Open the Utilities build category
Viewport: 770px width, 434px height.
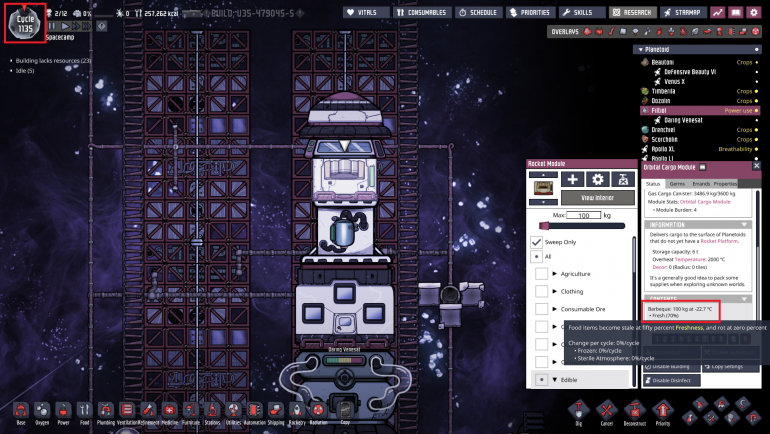coord(233,410)
